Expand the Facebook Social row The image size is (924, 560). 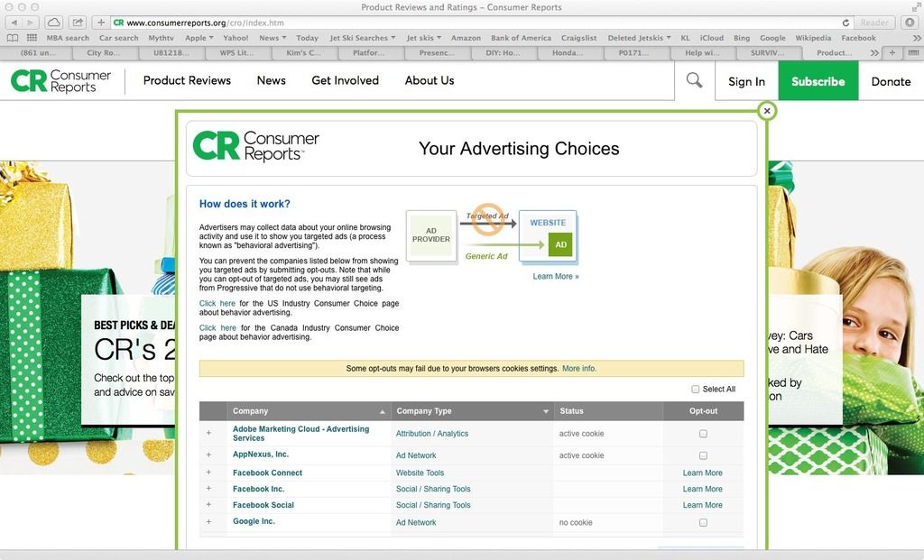pyautogui.click(x=208, y=505)
